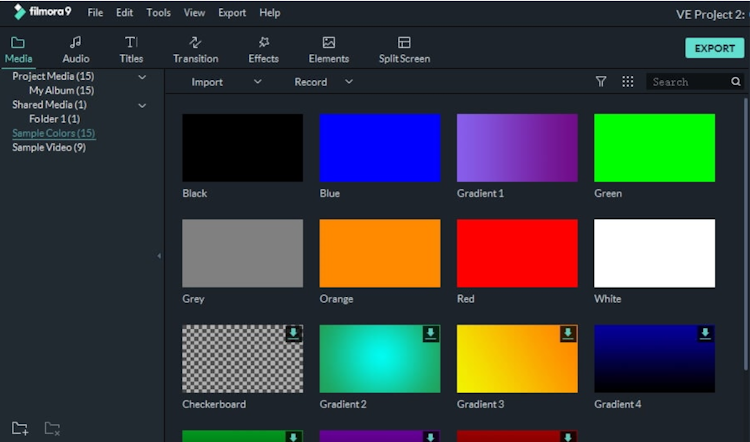Screen dimensions: 750x442
Task: Add a new folder
Action: click(20, 429)
